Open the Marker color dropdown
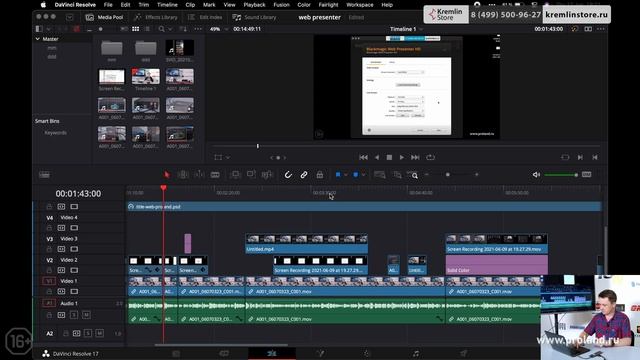The height and width of the screenshot is (360, 640). pyautogui.click(x=364, y=175)
